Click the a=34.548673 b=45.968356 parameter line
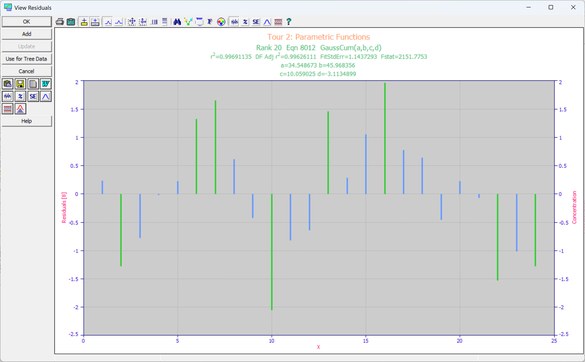Viewport: 585px width, 362px height. [x=318, y=65]
